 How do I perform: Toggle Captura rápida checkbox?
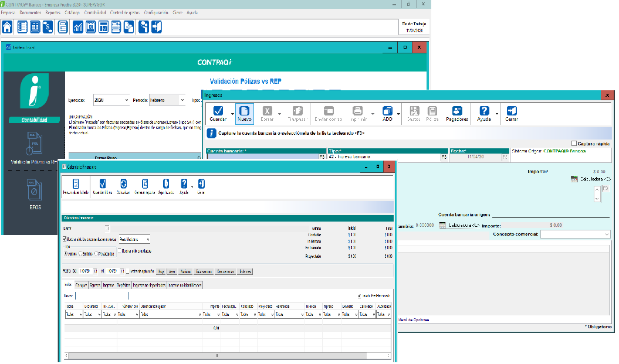pos(574,144)
